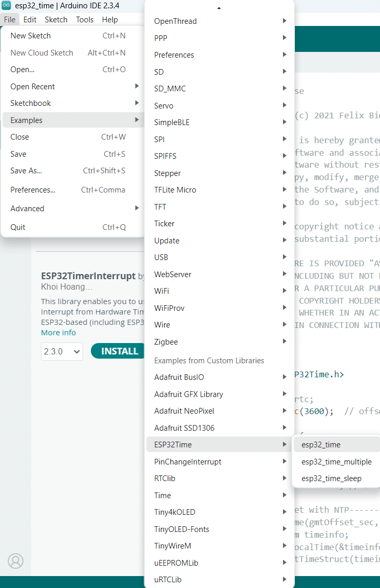The height and width of the screenshot is (588, 380).
Task: Open the Edit menu
Action: (30, 20)
